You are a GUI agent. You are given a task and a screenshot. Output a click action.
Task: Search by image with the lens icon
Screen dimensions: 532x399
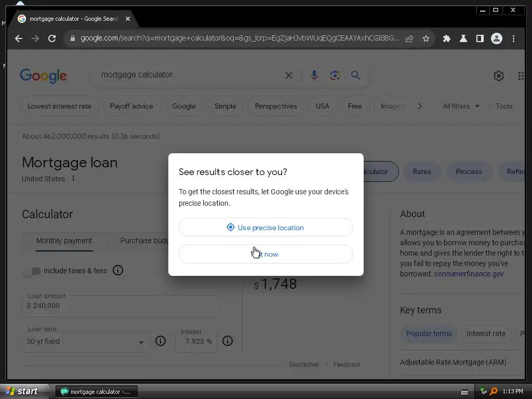coord(335,75)
